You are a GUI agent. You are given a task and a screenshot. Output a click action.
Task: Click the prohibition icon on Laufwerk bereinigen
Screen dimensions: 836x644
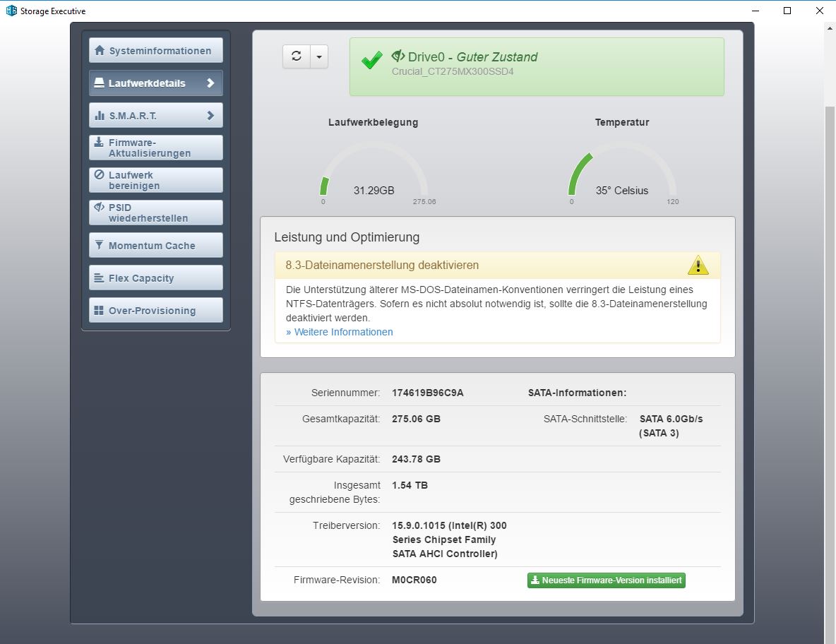pyautogui.click(x=99, y=174)
